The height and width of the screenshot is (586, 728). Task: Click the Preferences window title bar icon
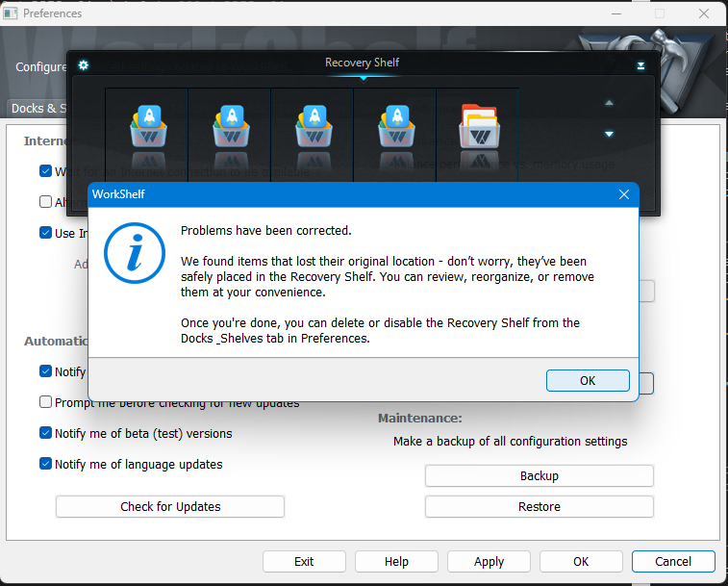(11, 13)
